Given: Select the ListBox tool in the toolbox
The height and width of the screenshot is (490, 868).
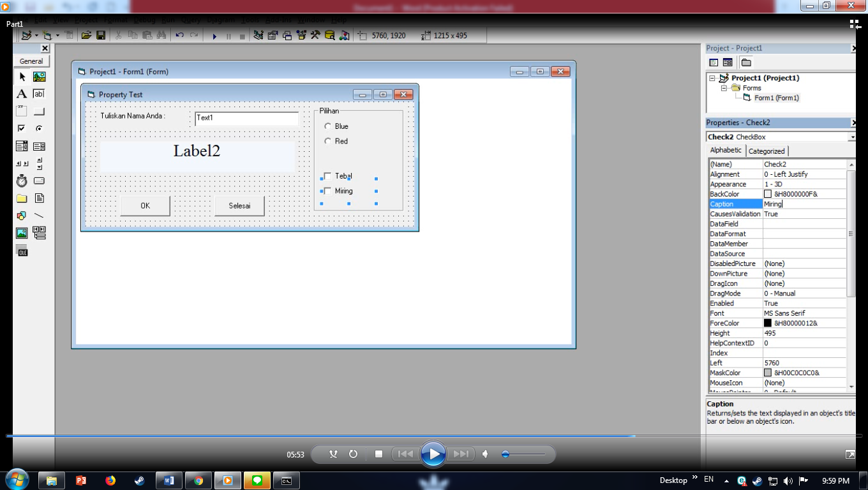Looking at the screenshot, I should click(39, 146).
